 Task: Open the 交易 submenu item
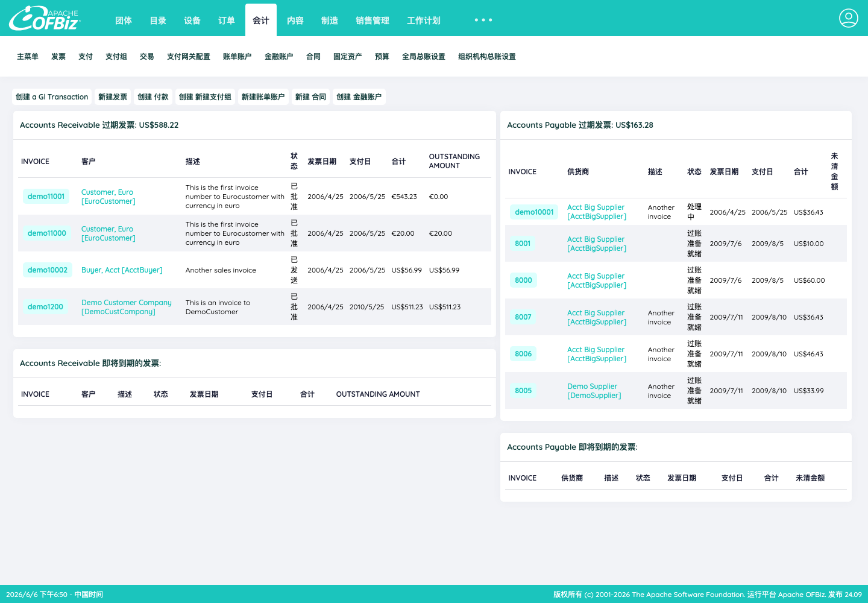click(x=147, y=57)
